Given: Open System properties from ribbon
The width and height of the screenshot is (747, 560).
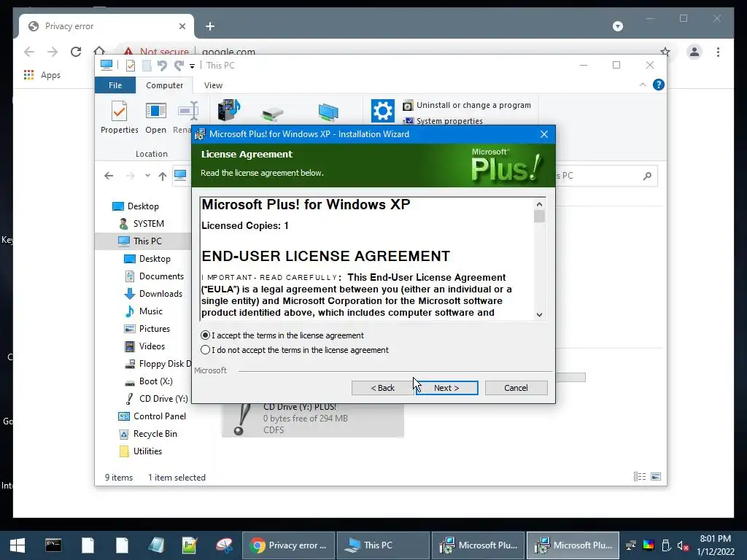Looking at the screenshot, I should 443,121.
